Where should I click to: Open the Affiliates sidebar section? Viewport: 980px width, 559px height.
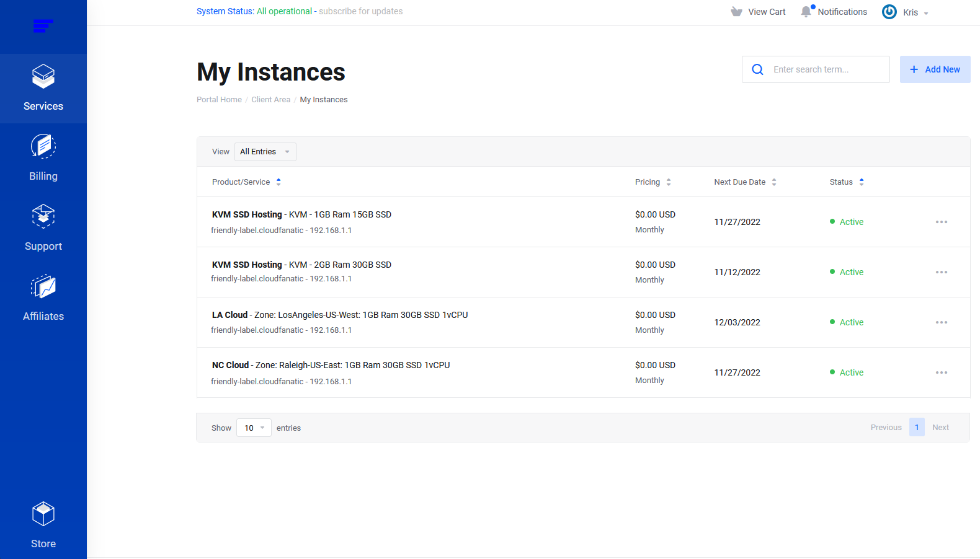[x=43, y=299]
